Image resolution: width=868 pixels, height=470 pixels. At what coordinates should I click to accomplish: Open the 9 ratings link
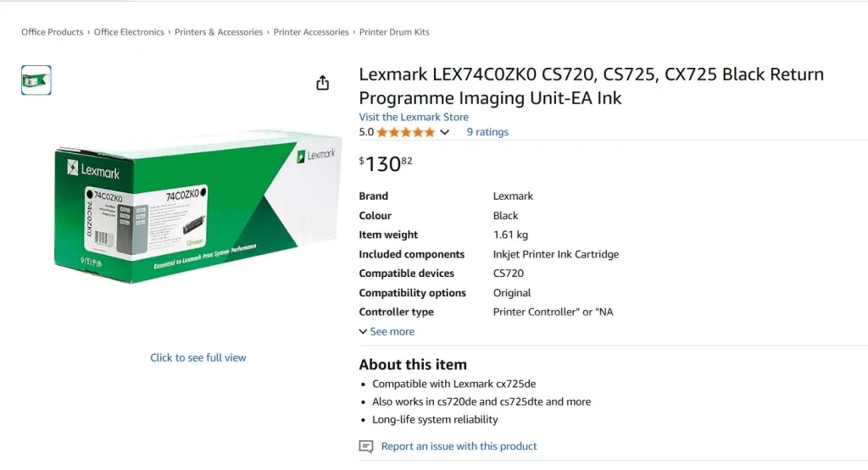click(487, 132)
